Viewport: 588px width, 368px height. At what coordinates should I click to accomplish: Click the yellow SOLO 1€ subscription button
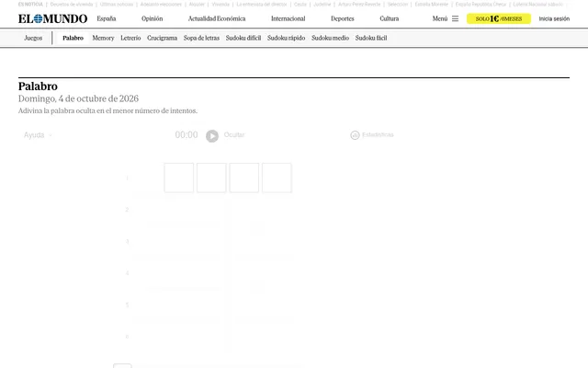pos(499,18)
